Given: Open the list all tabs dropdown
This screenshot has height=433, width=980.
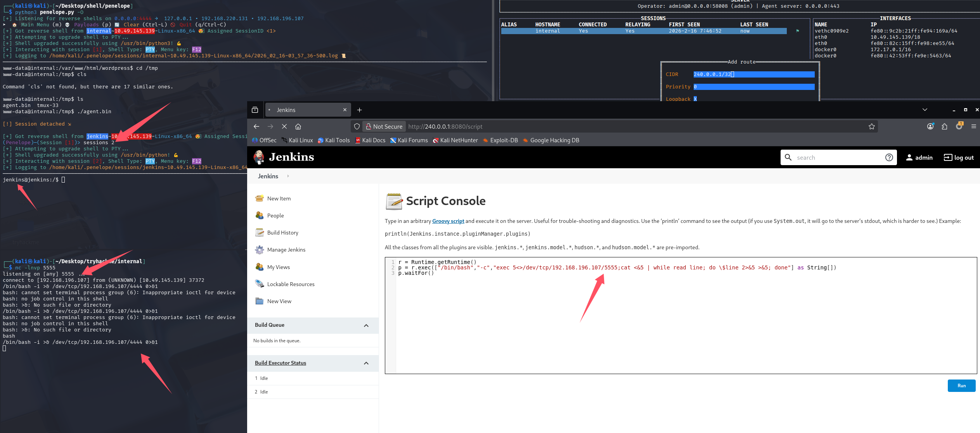Looking at the screenshot, I should pos(925,110).
